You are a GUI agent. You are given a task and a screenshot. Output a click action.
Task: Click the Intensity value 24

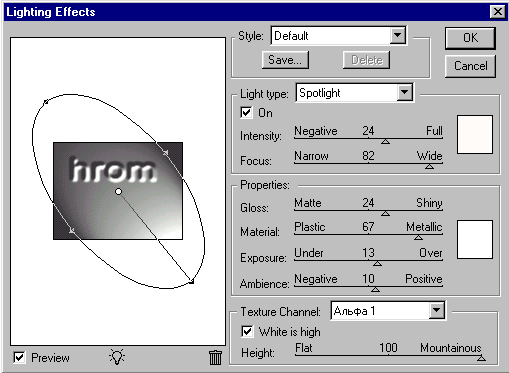click(x=368, y=131)
